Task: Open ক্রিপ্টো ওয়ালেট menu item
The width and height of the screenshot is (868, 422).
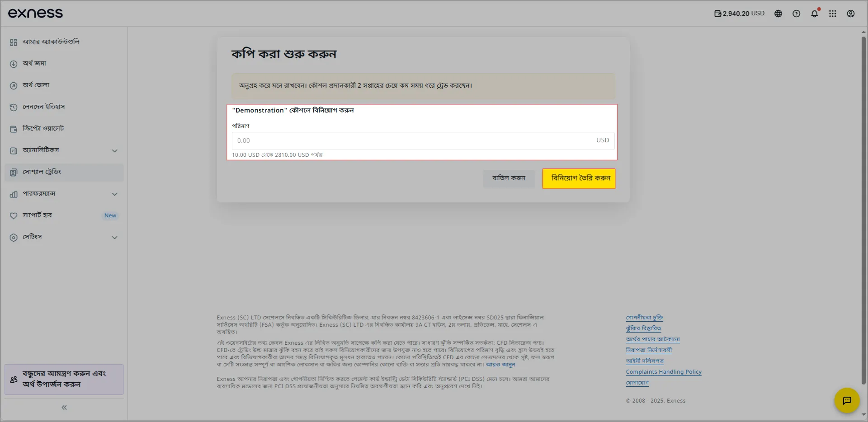Action: click(64, 128)
